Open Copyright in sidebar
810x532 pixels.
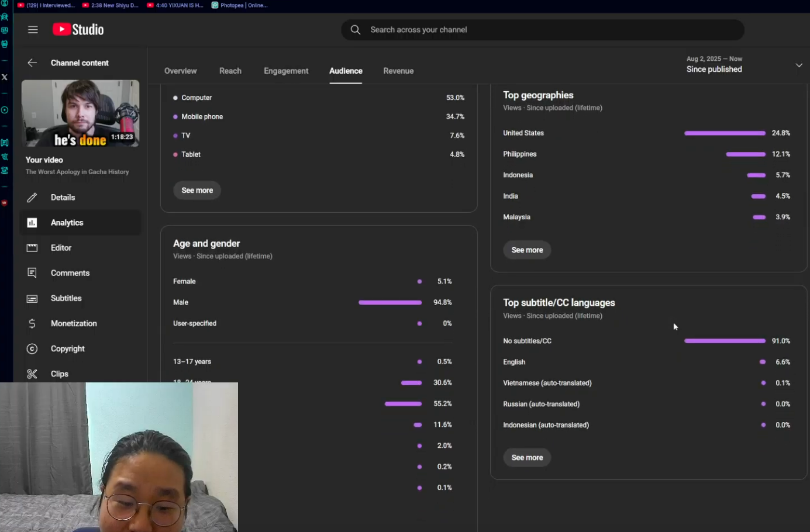[x=80, y=348]
